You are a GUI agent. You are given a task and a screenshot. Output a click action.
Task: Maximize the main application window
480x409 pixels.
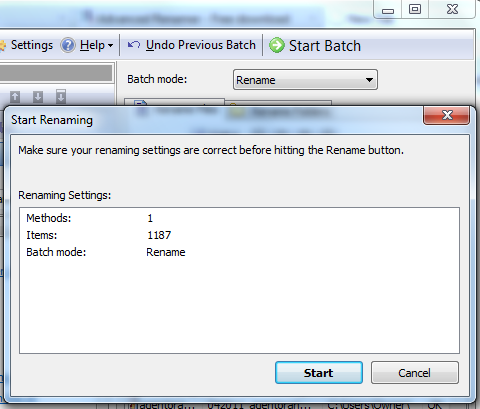click(x=415, y=9)
